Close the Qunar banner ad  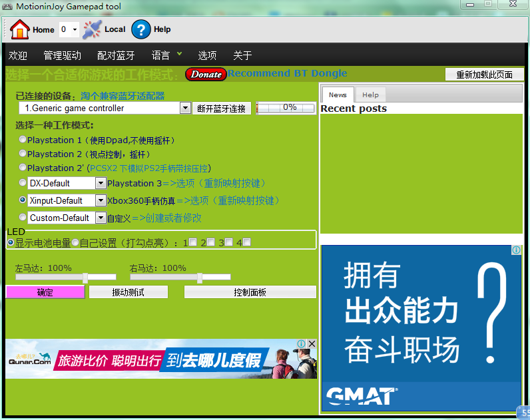point(312,344)
